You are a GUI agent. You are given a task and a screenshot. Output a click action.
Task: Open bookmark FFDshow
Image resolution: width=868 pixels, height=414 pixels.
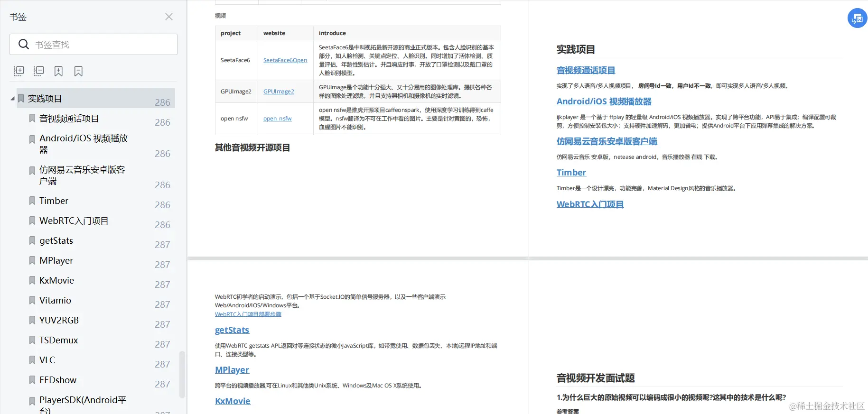click(x=58, y=380)
